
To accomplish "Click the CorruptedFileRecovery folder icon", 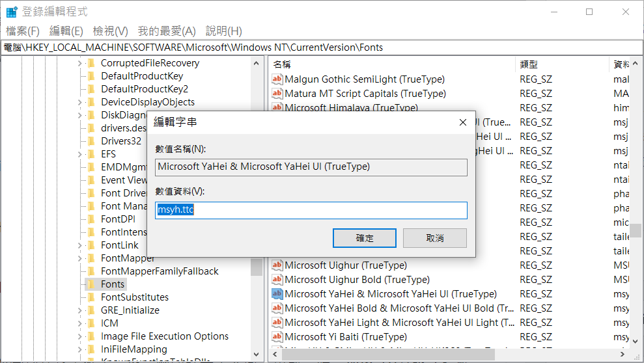I will tap(91, 63).
